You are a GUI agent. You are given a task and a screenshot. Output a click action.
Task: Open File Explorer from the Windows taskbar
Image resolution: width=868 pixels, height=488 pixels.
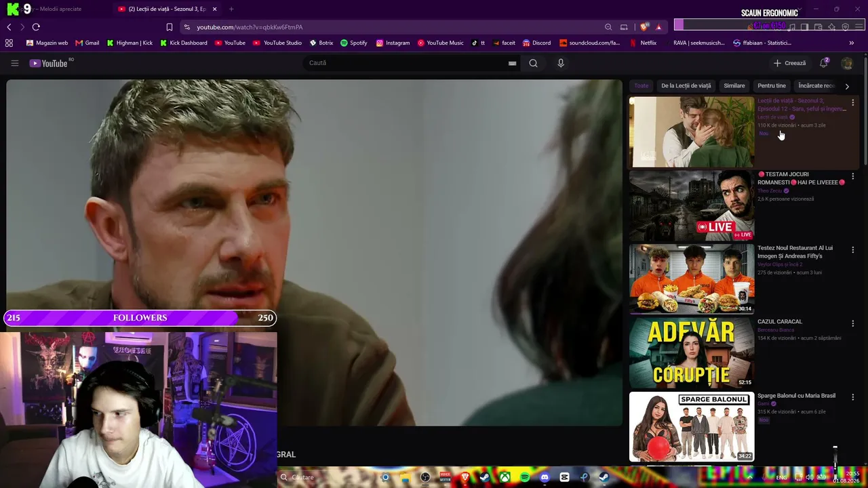[x=406, y=477]
